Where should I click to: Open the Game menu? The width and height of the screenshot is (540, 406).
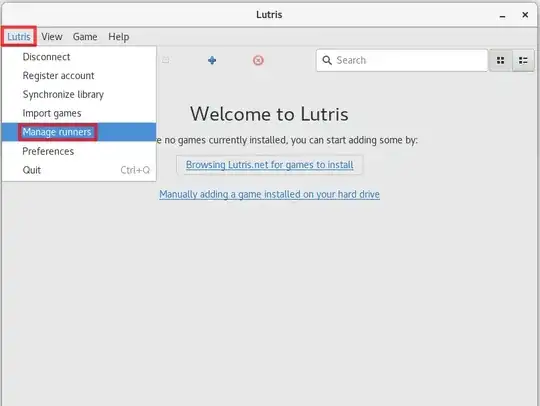pyautogui.click(x=85, y=37)
